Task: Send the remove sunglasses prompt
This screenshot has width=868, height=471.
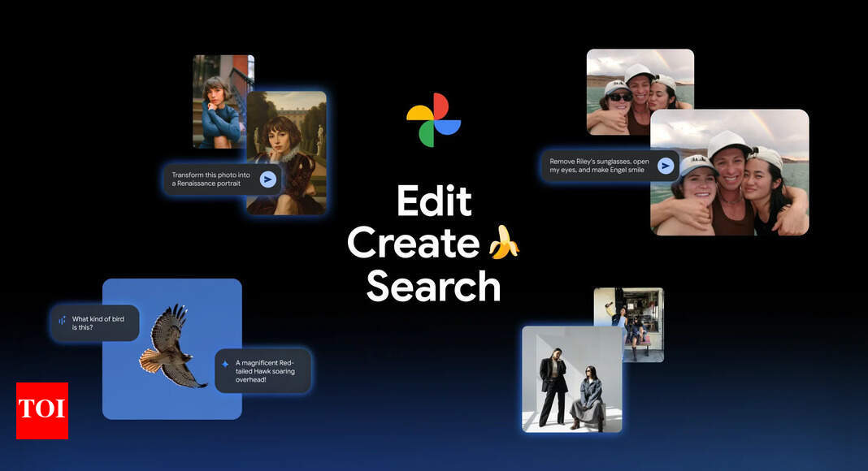Action: tap(666, 166)
